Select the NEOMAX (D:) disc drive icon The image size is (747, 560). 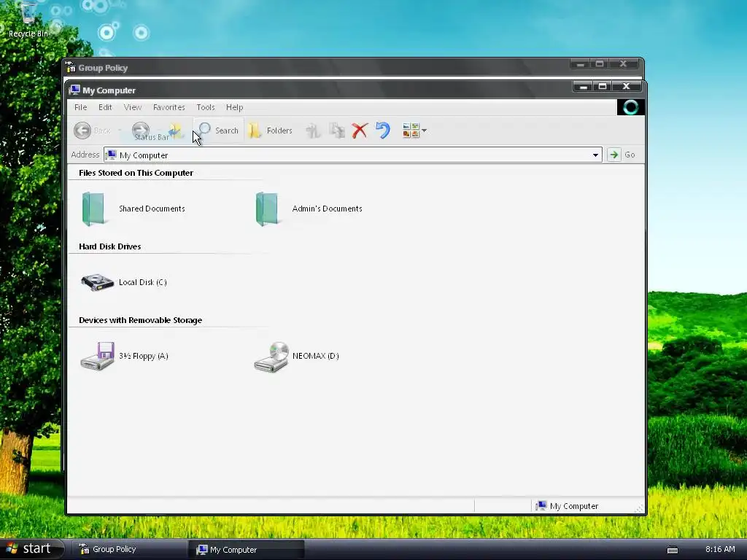(x=271, y=357)
